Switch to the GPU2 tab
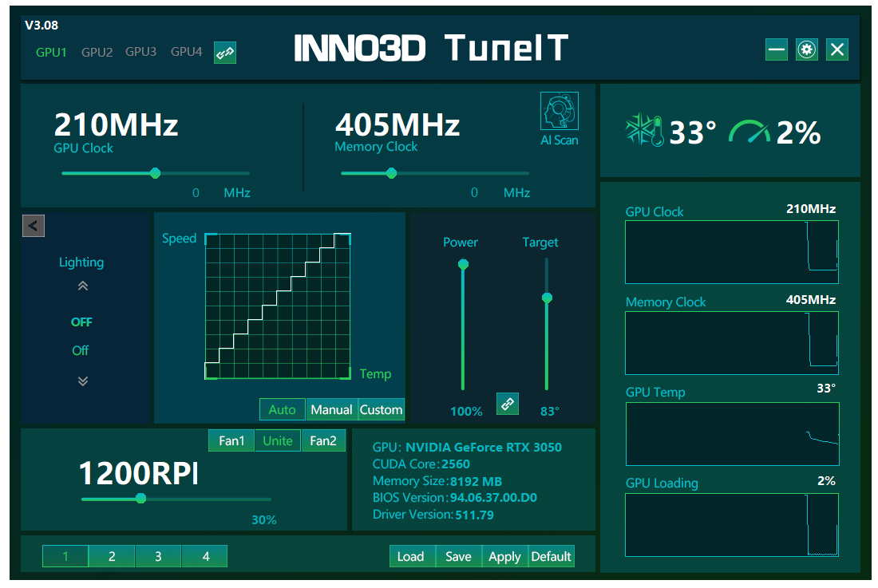Screen dimensions: 878x588 tap(97, 53)
